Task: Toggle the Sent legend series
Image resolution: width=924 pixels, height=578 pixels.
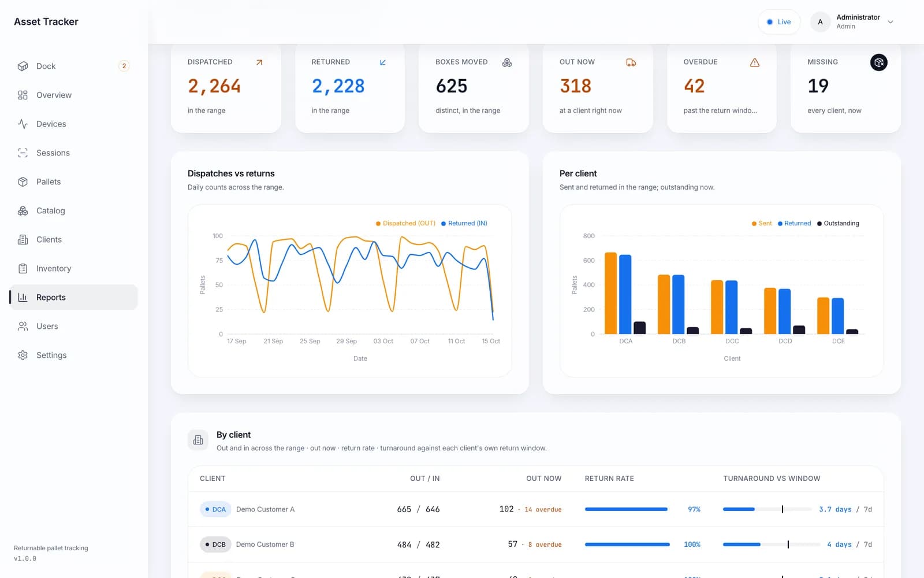Action: tap(762, 223)
